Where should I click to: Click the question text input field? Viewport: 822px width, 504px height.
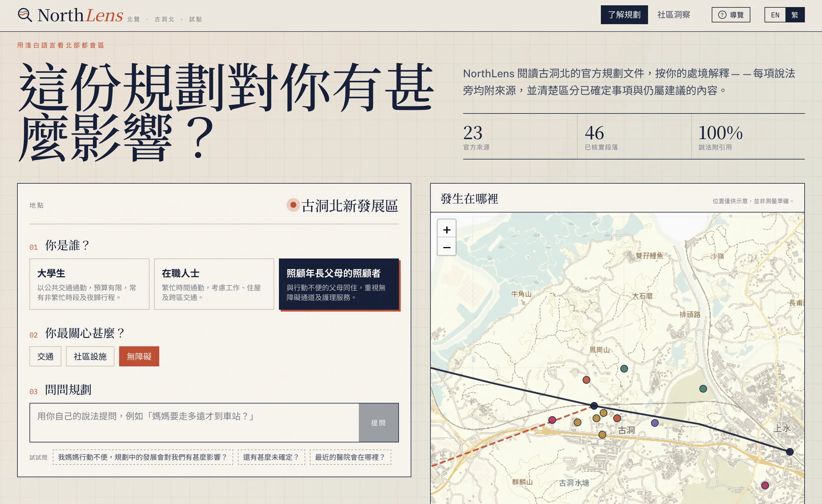[x=194, y=423]
